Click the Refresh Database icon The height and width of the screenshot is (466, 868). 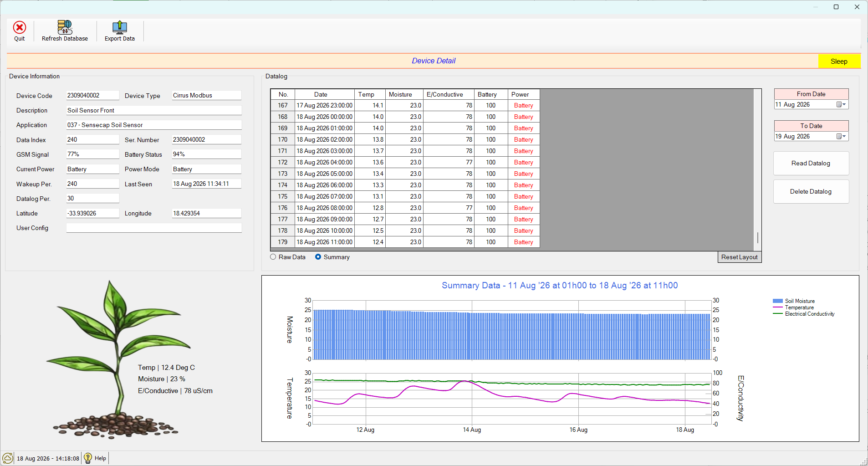pyautogui.click(x=65, y=27)
